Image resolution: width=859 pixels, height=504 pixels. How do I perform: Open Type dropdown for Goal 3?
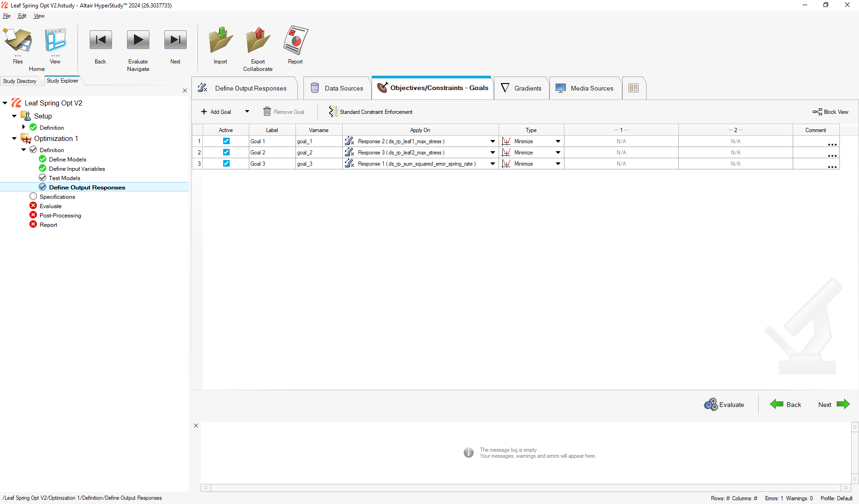click(558, 164)
